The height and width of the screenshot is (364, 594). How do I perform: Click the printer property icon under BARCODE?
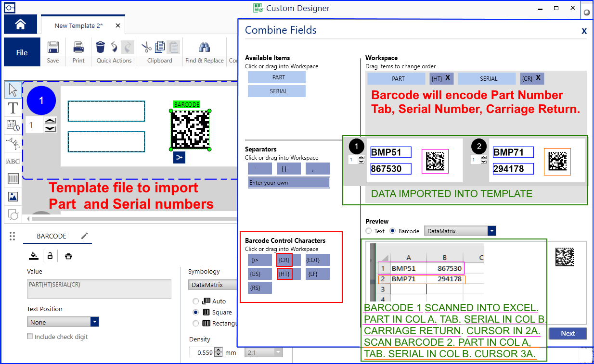tap(68, 256)
